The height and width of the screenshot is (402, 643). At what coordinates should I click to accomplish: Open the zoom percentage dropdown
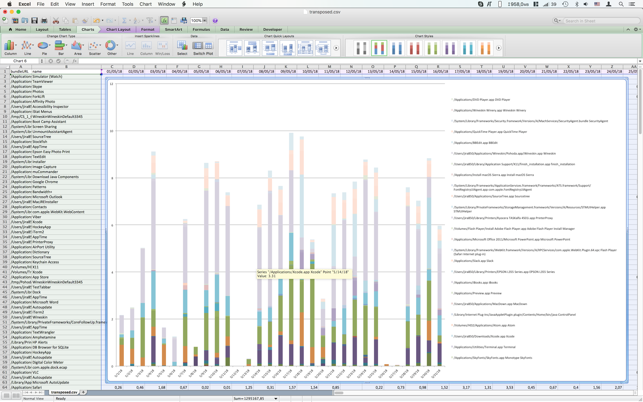pyautogui.click(x=205, y=21)
